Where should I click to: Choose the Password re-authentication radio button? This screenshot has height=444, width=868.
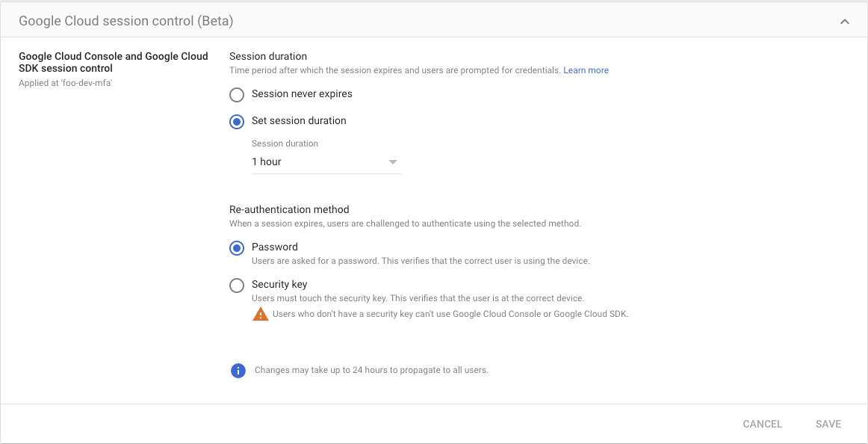[x=236, y=248]
